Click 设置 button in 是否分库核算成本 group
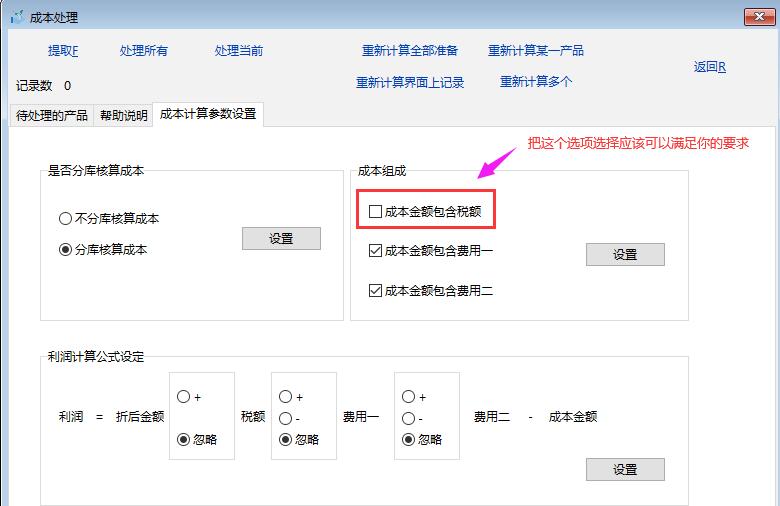 281,238
